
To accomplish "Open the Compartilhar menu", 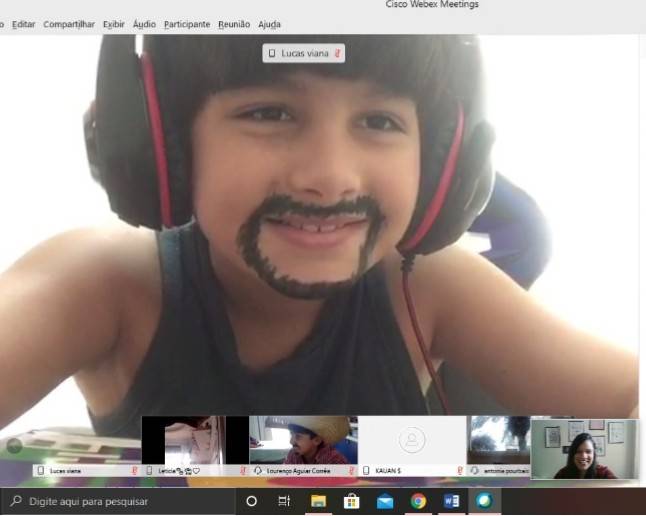I will tap(69, 24).
